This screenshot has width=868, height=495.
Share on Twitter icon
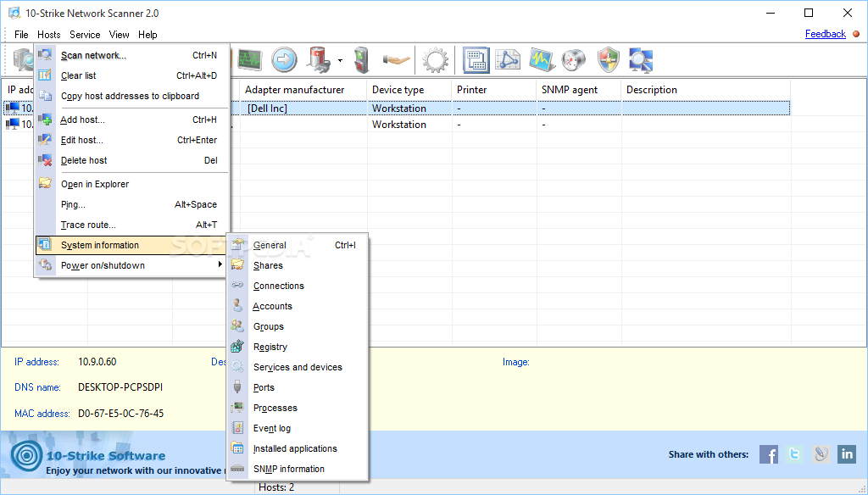794,454
